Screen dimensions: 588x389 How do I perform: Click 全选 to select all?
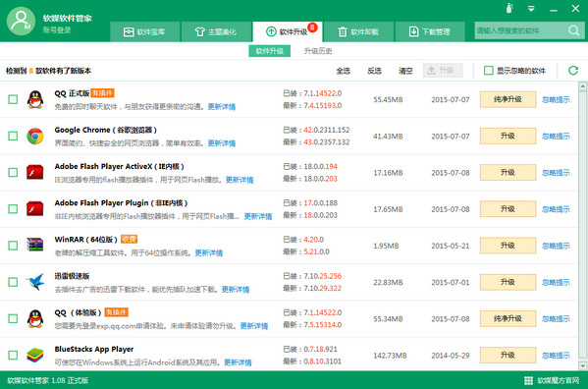(x=343, y=71)
